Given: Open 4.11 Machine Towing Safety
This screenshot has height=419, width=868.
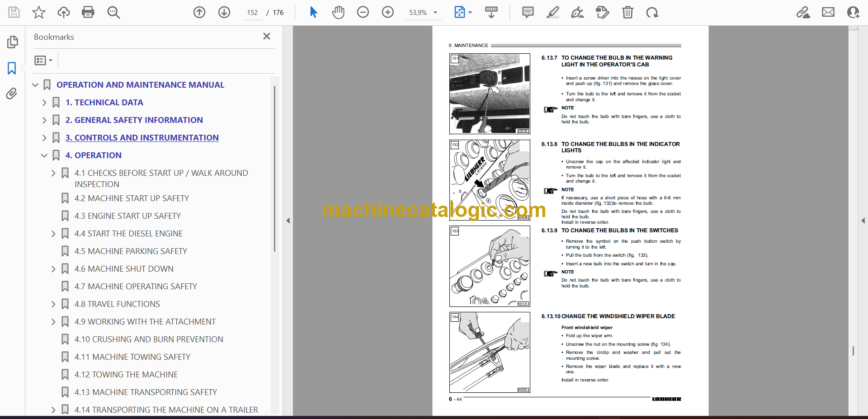Looking at the screenshot, I should coord(132,357).
